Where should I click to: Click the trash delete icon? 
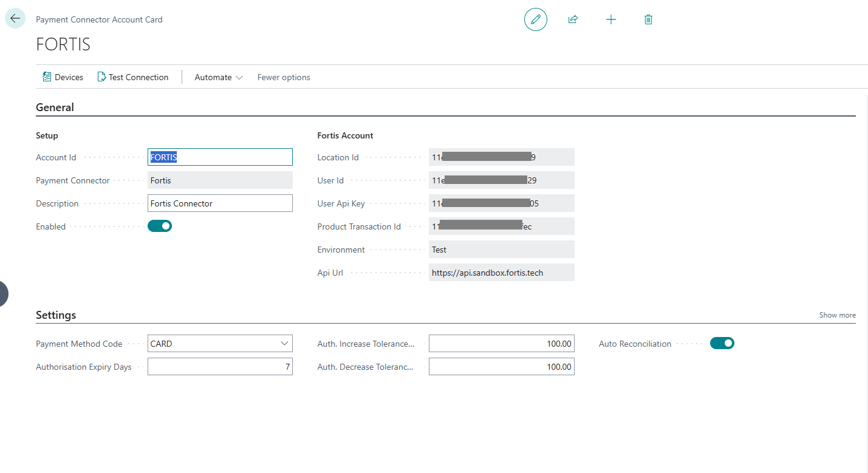(648, 19)
